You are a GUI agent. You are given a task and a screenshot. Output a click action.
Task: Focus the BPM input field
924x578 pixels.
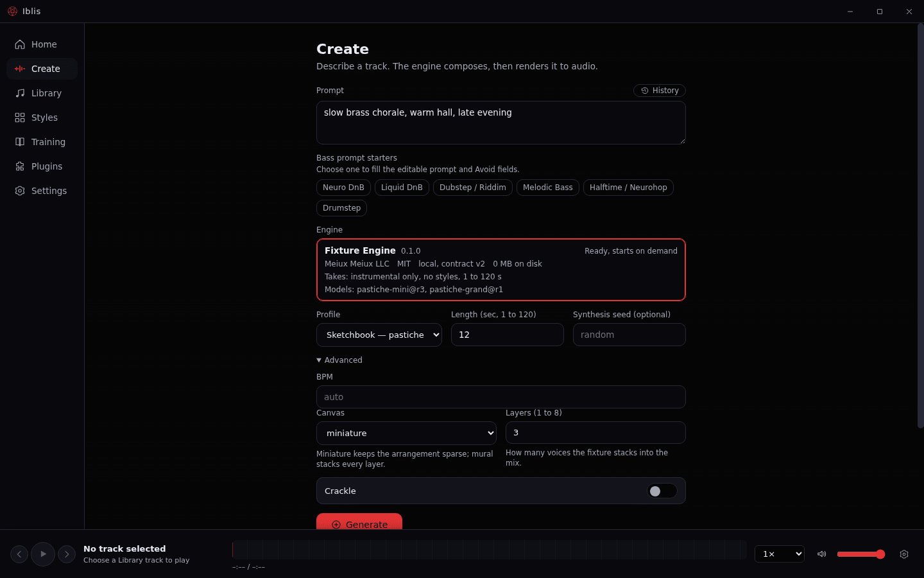[501, 397]
